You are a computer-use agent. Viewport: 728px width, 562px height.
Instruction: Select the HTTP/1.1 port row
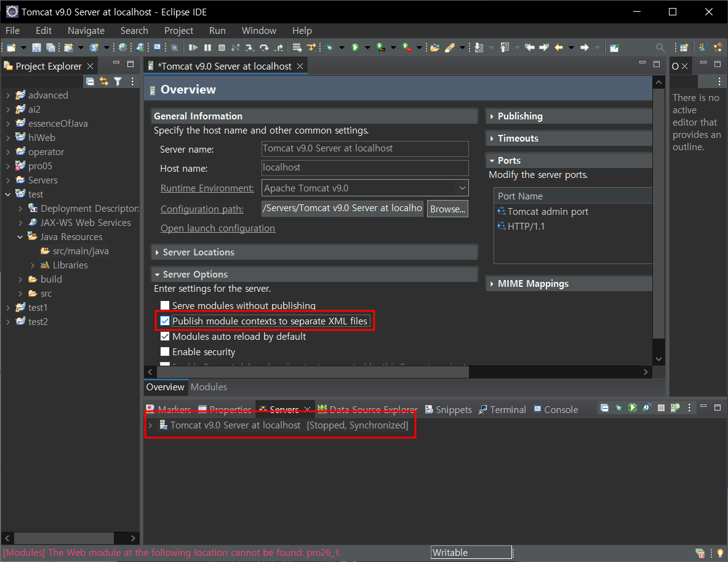click(573, 226)
